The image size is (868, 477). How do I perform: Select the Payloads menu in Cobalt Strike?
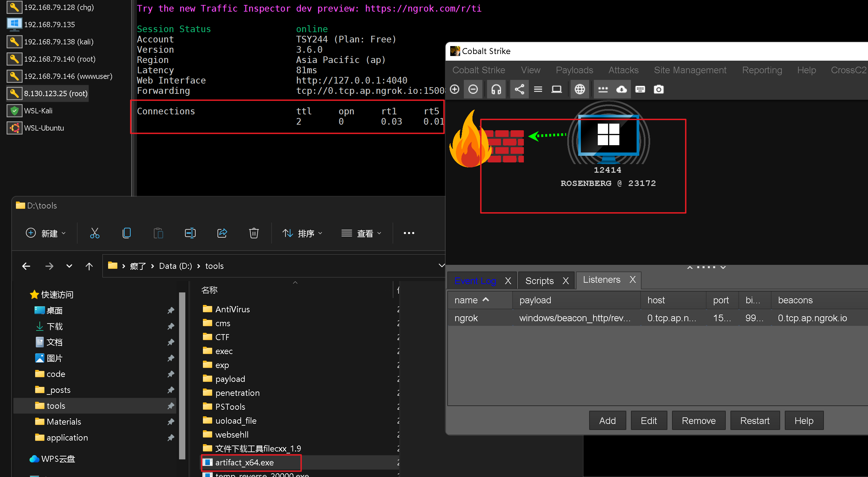tap(574, 70)
